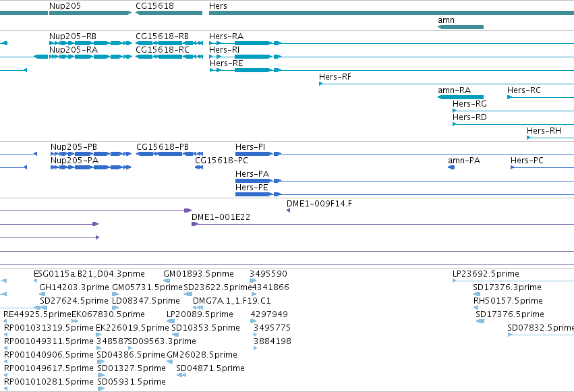Screen dimensions: 574x392
Task: Click the 3495775 feature label
Action: point(272,328)
